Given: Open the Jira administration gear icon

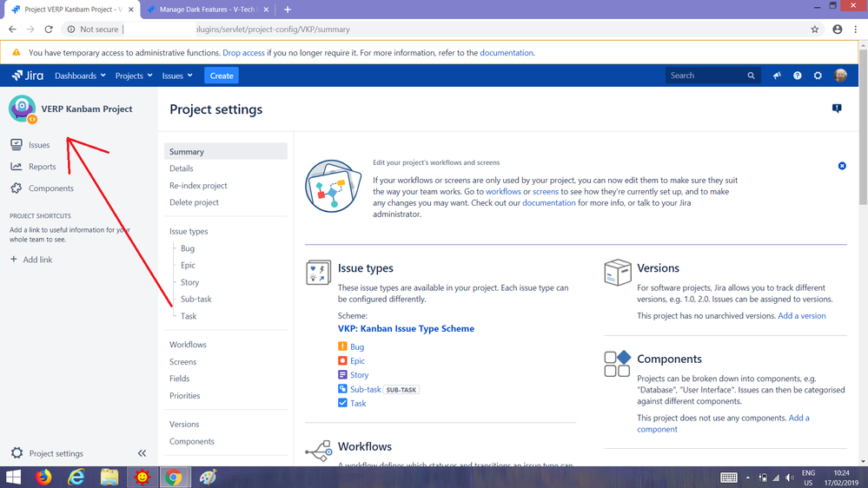Looking at the screenshot, I should tap(818, 76).
